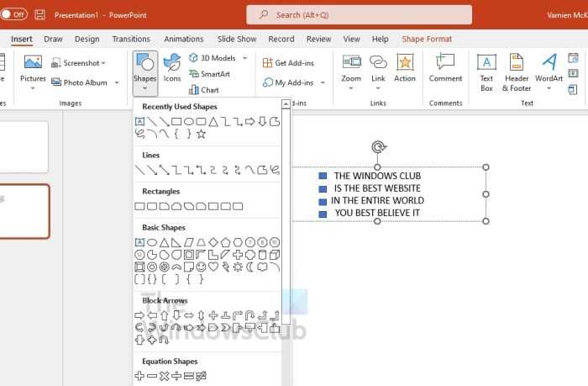Select the Left Arrow in Block Arrows
588x386 pixels.
click(152, 315)
